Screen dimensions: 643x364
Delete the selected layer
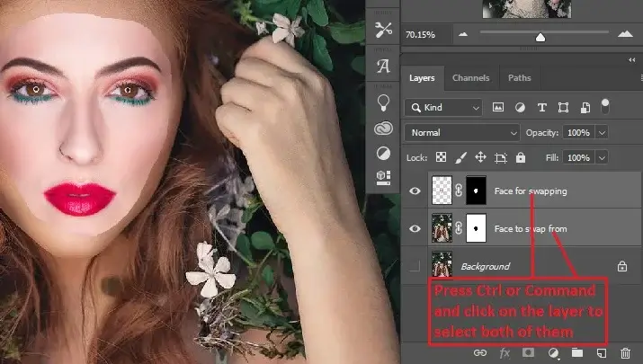pyautogui.click(x=625, y=353)
